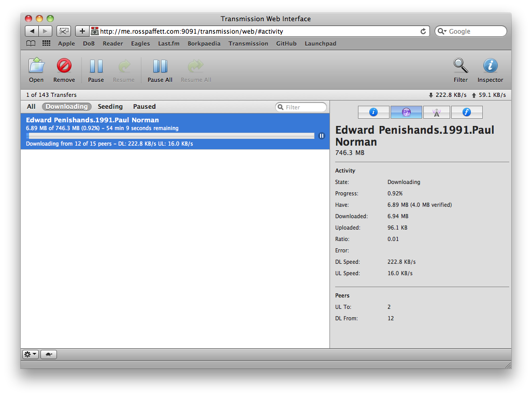The height and width of the screenshot is (397, 532).
Task: Open Launchpad bookmark
Action: [x=320, y=44]
